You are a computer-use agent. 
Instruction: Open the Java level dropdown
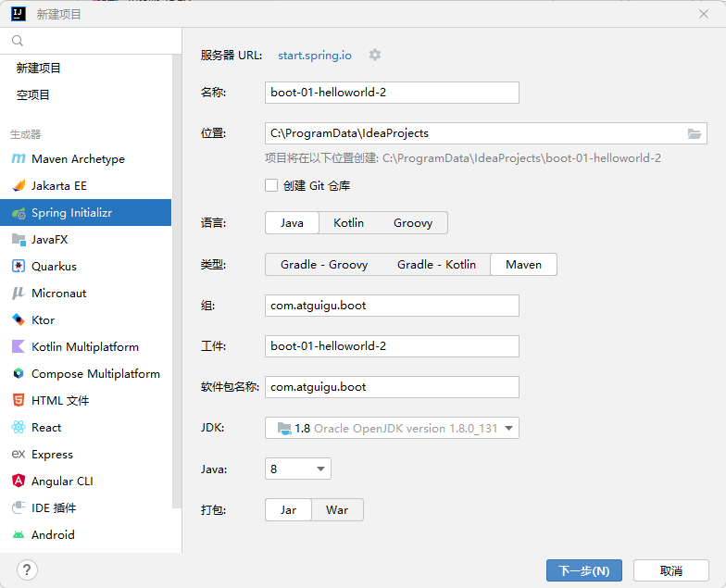(x=298, y=469)
